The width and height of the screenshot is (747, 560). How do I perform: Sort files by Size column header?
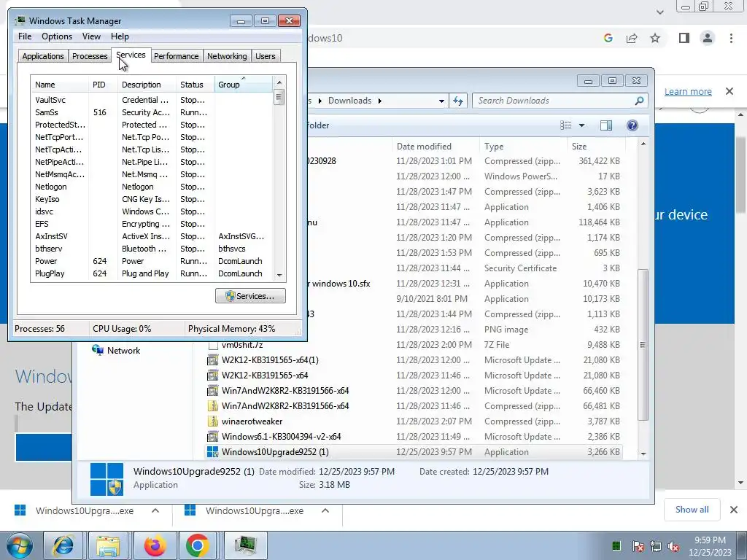(x=595, y=146)
